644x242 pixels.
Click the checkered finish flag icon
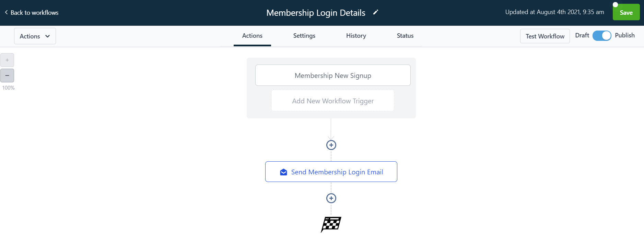point(331,224)
